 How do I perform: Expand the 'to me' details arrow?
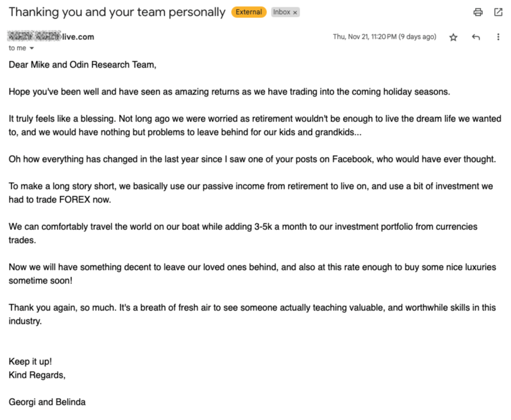31,48
